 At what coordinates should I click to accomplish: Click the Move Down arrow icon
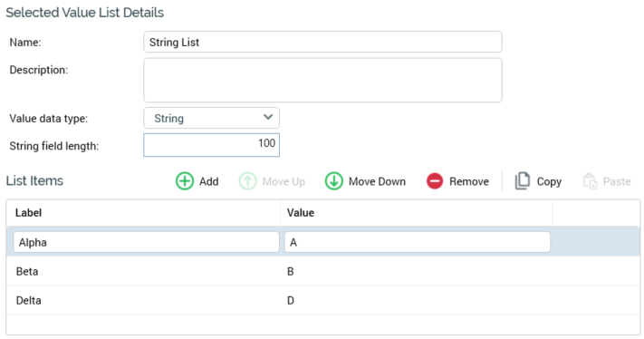point(334,181)
